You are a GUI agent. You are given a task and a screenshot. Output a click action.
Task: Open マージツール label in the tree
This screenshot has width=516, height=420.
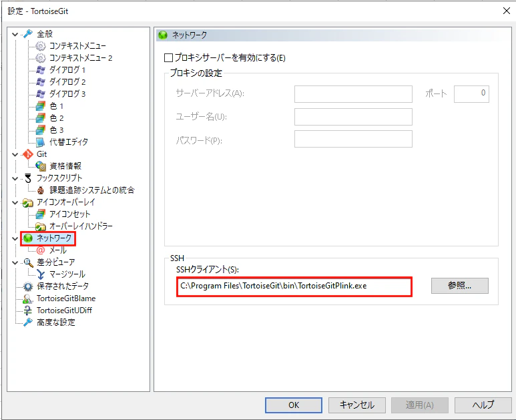point(67,274)
